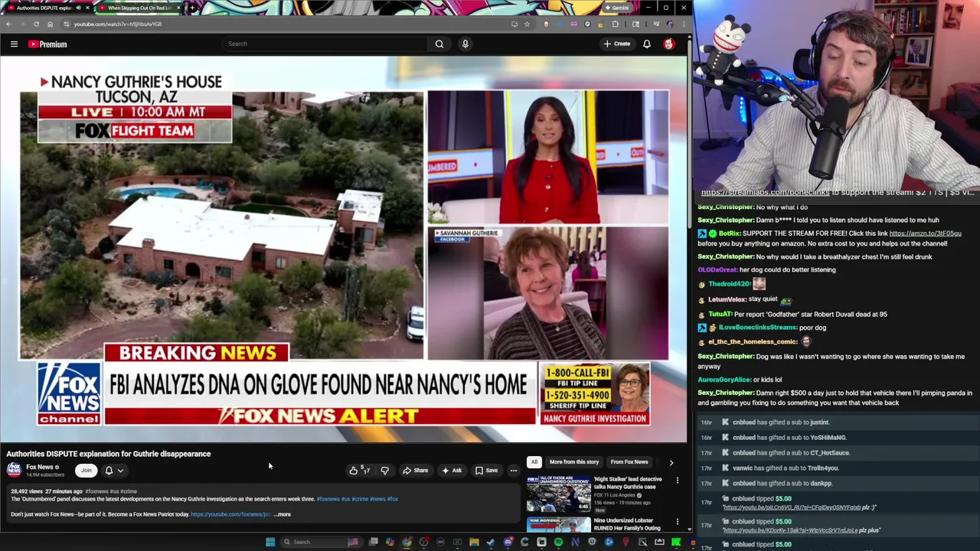Open options for Nine Undersized Lobster video

(677, 522)
